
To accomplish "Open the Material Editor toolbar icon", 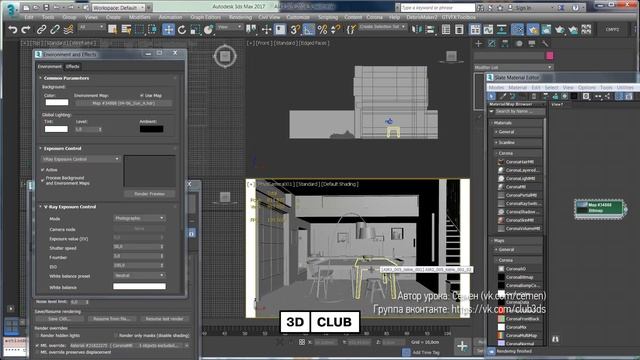I will coord(518,29).
